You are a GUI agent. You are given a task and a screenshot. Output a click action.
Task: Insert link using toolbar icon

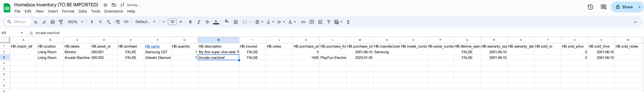(303, 22)
